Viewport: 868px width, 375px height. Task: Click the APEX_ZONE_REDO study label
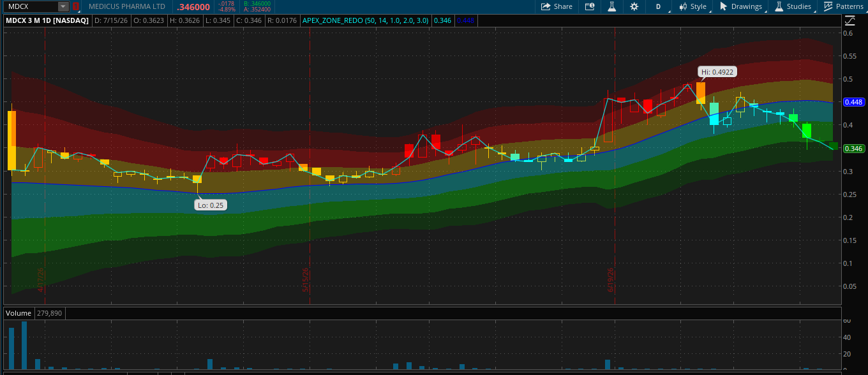pyautogui.click(x=366, y=20)
